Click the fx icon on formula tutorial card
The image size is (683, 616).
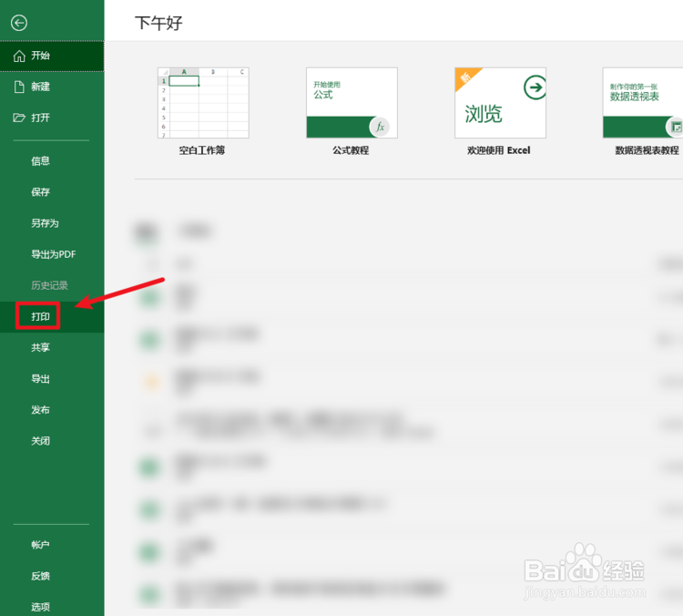(x=380, y=127)
